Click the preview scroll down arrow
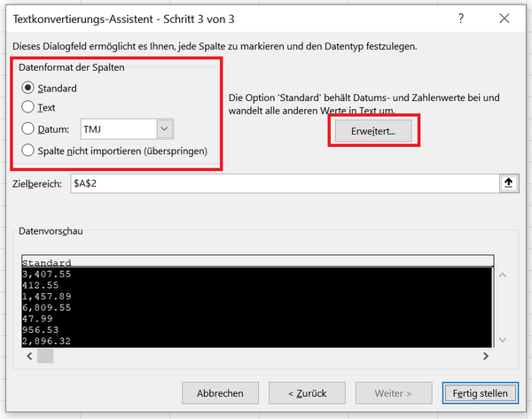This screenshot has width=532, height=419. coord(505,339)
